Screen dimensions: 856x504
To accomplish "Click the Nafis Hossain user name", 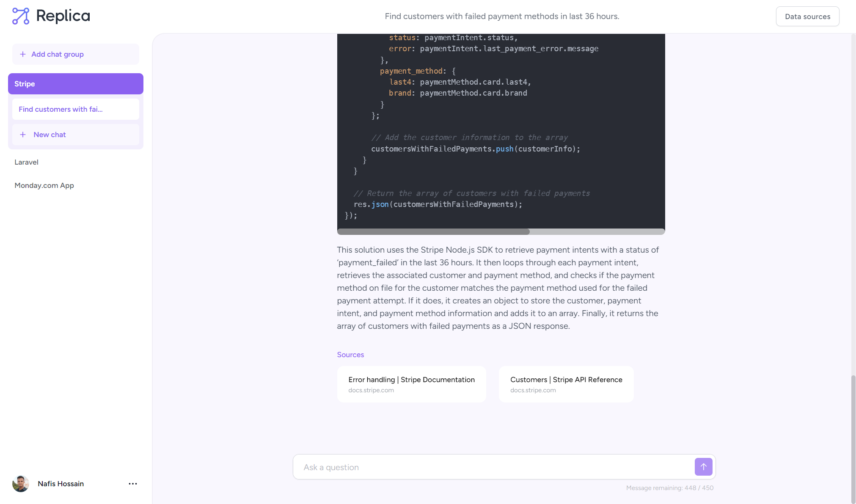I will pyautogui.click(x=61, y=484).
